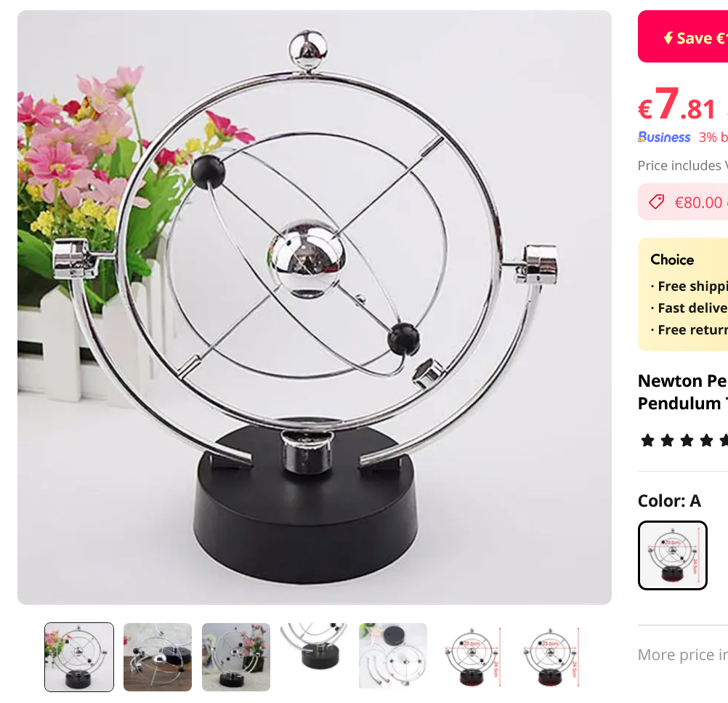Click the red coupon tag icon

(656, 201)
